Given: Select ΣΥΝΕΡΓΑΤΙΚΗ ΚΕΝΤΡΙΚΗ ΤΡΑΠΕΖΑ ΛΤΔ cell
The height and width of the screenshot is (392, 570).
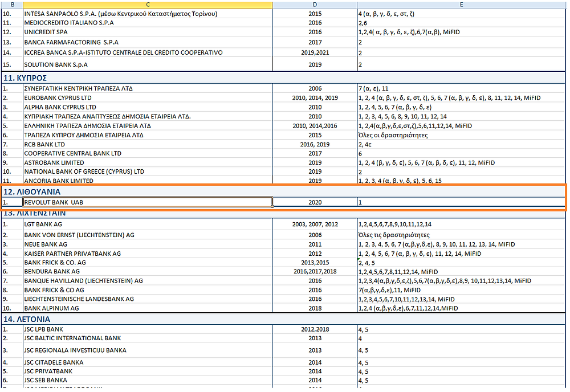Looking at the screenshot, I should pos(148,88).
